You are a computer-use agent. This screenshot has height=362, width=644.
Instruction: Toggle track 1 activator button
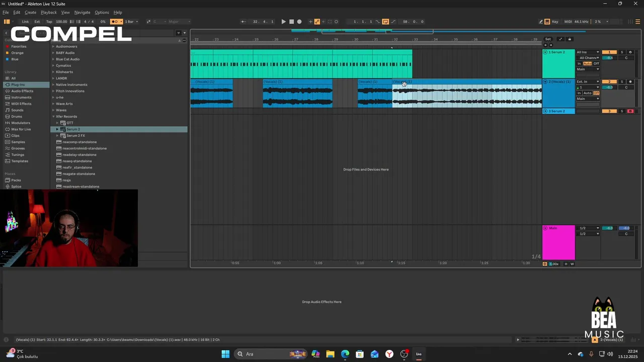pyautogui.click(x=609, y=52)
